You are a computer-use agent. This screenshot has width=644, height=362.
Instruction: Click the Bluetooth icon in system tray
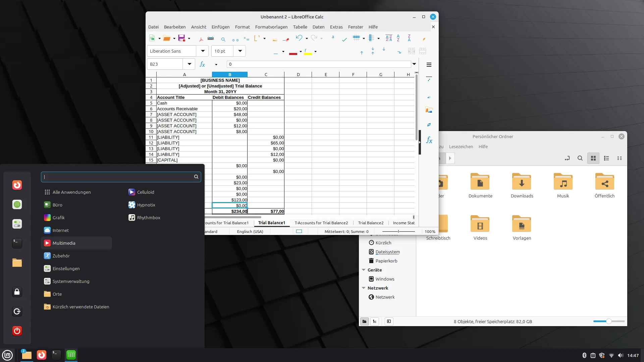click(x=584, y=355)
